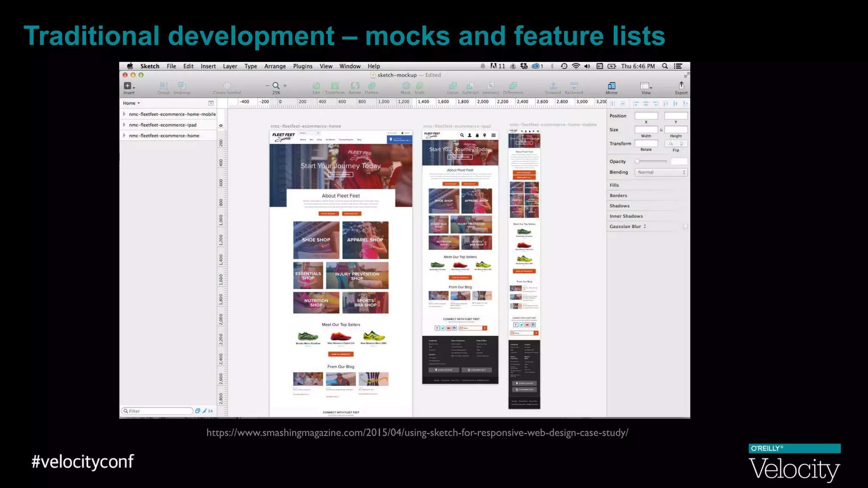Open the Window menu

[x=350, y=66]
